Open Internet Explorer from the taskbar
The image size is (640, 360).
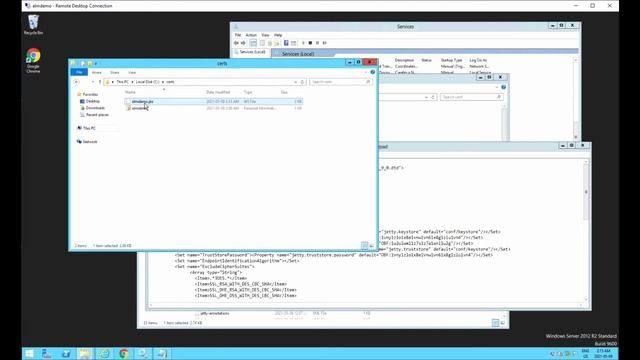pos(104,353)
